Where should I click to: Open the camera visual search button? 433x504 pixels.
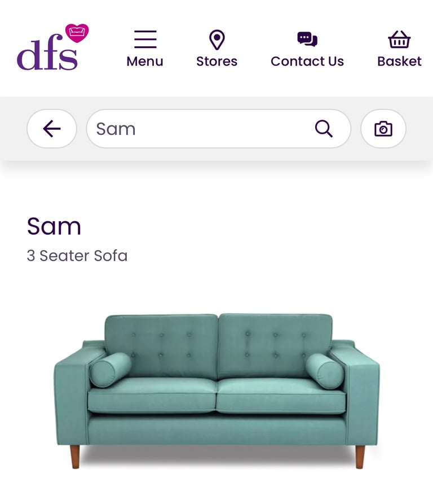click(383, 129)
